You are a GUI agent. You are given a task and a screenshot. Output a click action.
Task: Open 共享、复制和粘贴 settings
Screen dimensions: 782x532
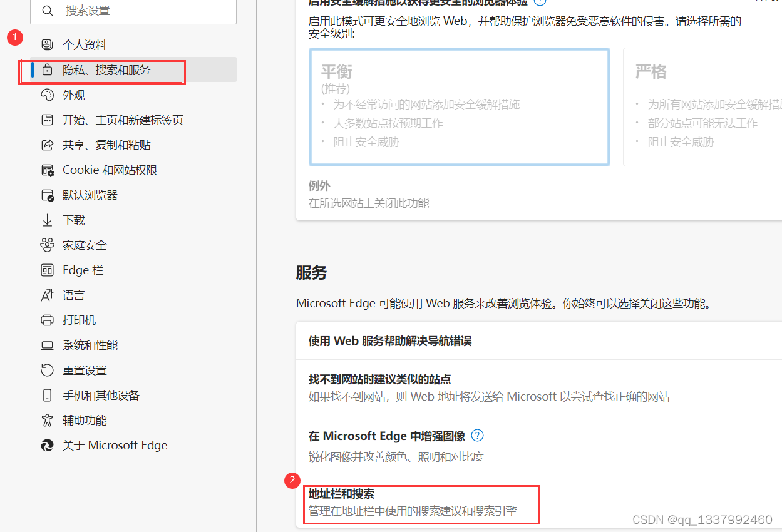pyautogui.click(x=106, y=145)
